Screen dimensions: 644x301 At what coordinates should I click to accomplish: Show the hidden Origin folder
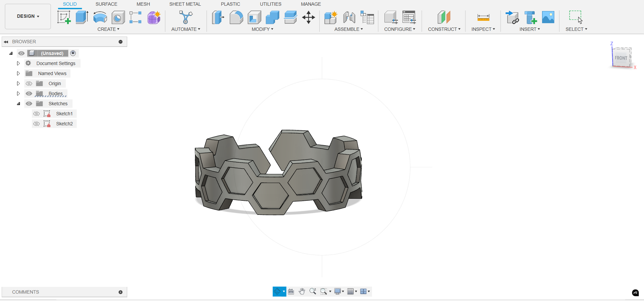click(29, 83)
